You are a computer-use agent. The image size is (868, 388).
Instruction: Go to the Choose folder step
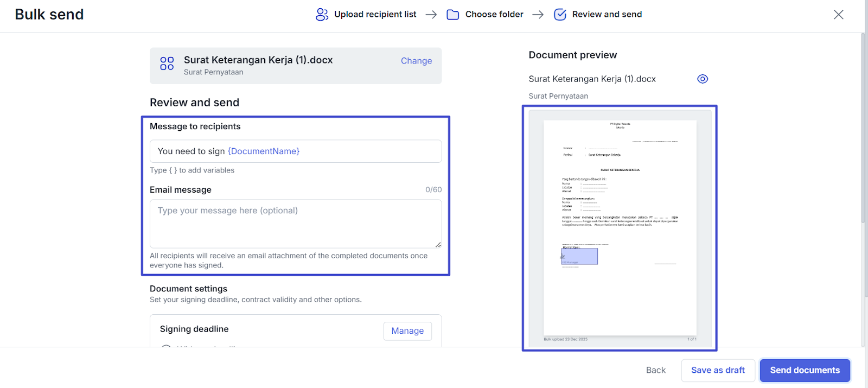pos(494,15)
